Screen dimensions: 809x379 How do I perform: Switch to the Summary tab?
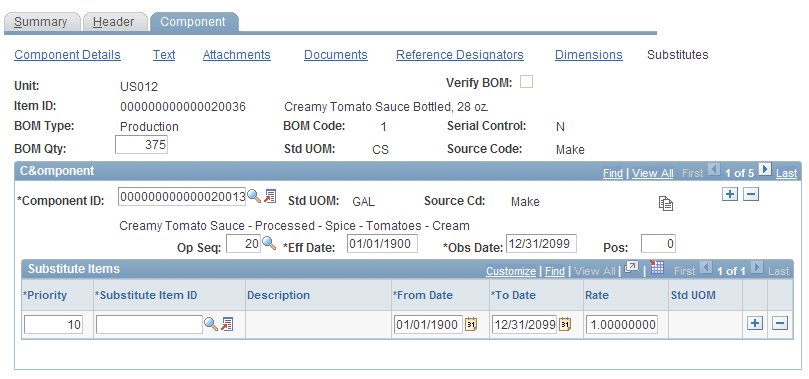pyautogui.click(x=41, y=22)
